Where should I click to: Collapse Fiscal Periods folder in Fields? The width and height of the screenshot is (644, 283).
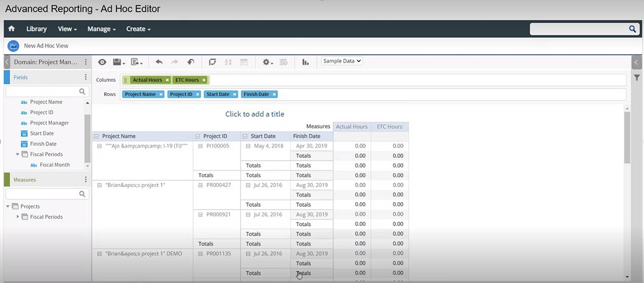[x=18, y=154]
